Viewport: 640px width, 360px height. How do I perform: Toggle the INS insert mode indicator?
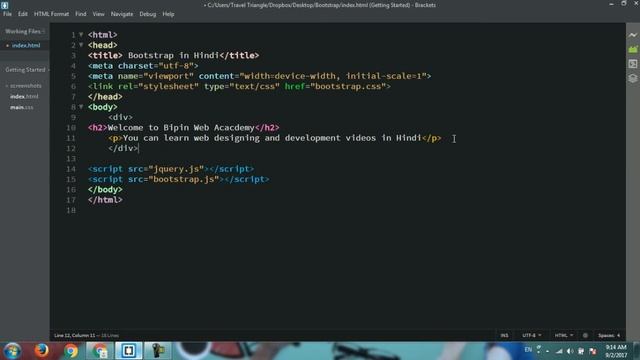[504, 336]
